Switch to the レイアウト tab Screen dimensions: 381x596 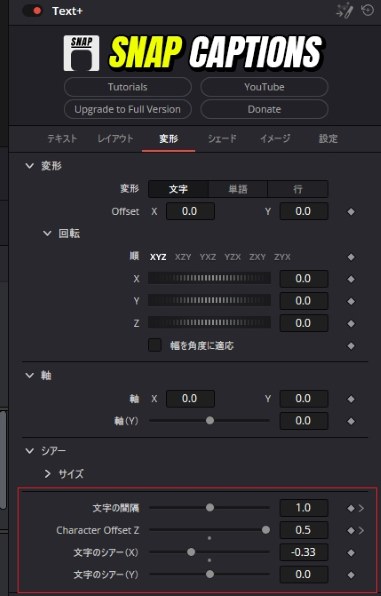(115, 139)
